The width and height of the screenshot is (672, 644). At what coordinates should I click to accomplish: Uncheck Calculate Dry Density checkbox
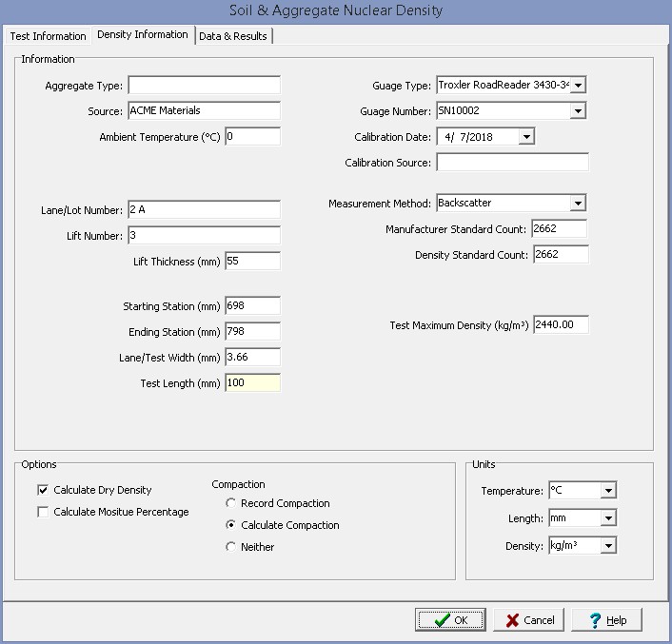[43, 491]
